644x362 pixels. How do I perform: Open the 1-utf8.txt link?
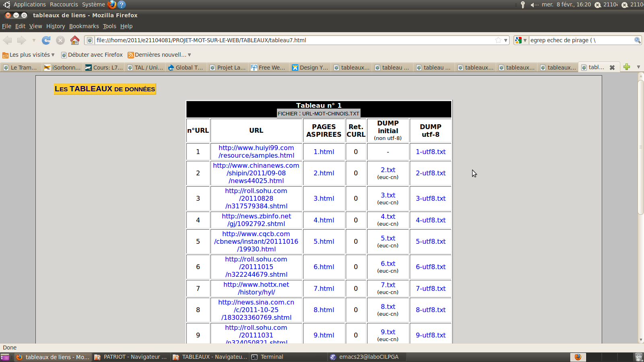point(430,152)
